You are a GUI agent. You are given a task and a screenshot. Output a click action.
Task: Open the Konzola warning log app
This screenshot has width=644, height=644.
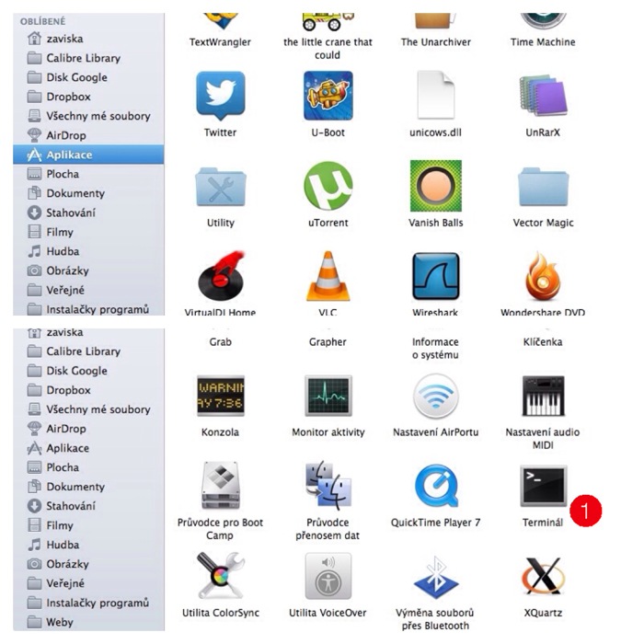tap(221, 396)
